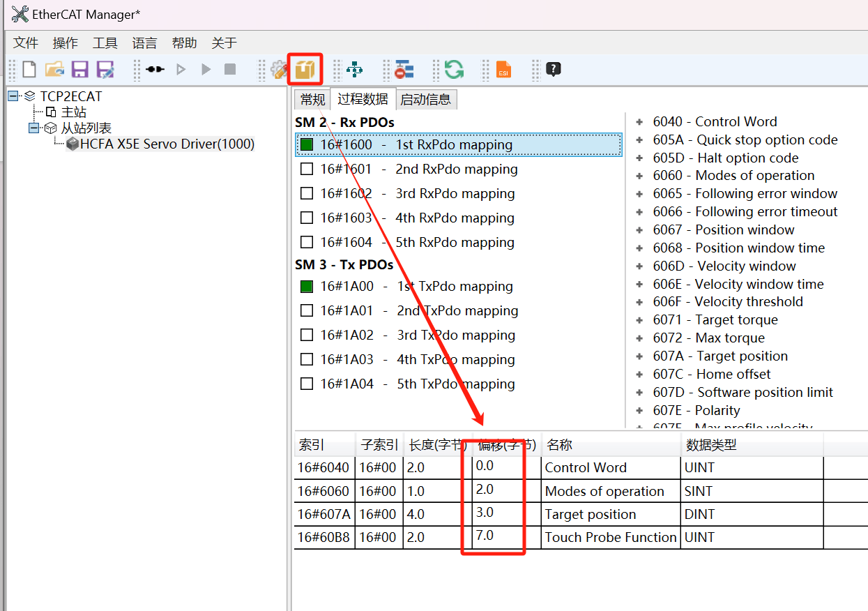Open the 关于 menu
The width and height of the screenshot is (868, 611).
tap(224, 43)
